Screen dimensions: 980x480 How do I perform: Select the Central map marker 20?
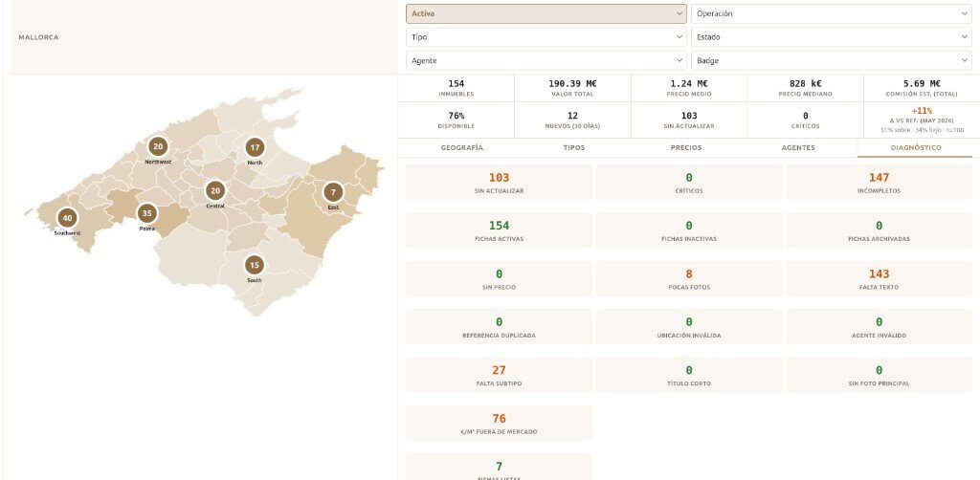pos(215,191)
